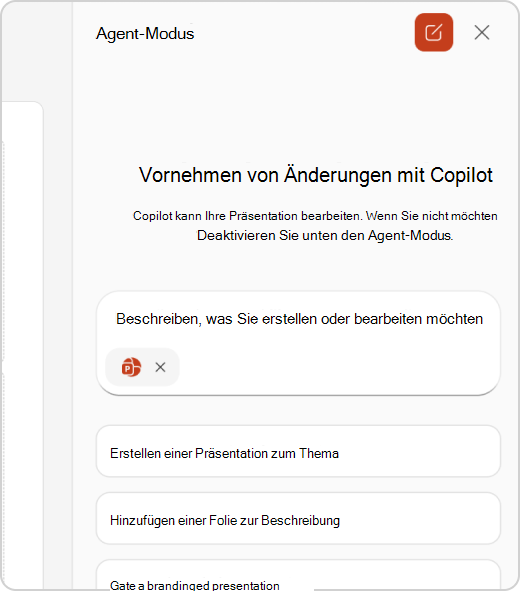This screenshot has height=591, width=520.
Task: Remove the attached presentation with the chip's X
Action: (x=161, y=367)
